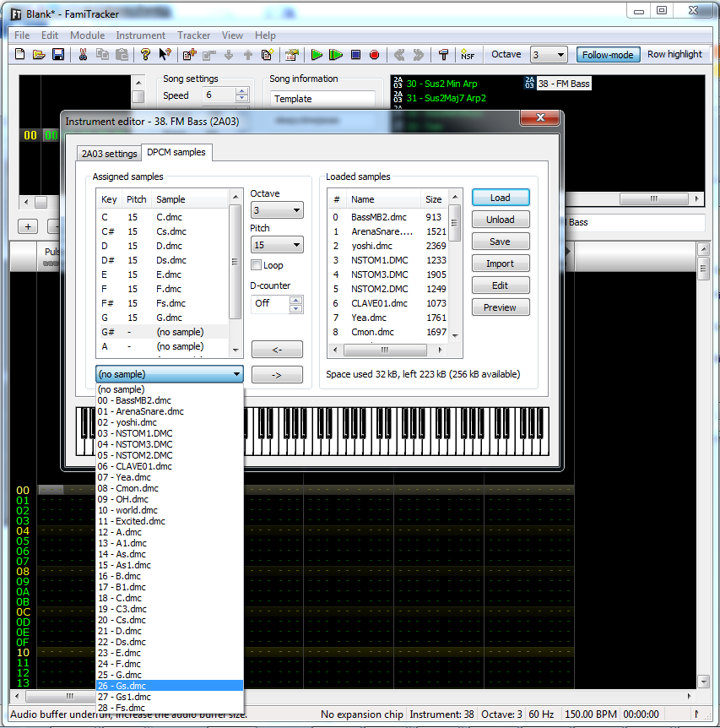Move the frame down with the down arrow icon
720x728 pixels.
(229, 55)
